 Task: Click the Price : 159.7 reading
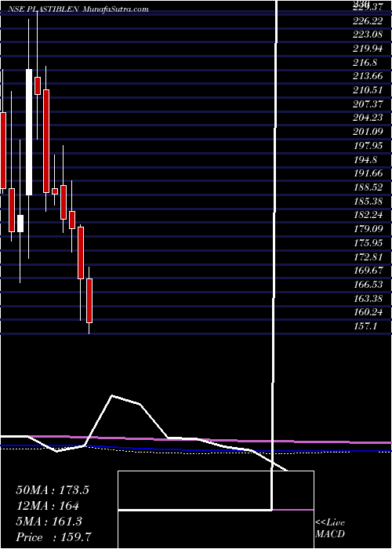(54, 537)
